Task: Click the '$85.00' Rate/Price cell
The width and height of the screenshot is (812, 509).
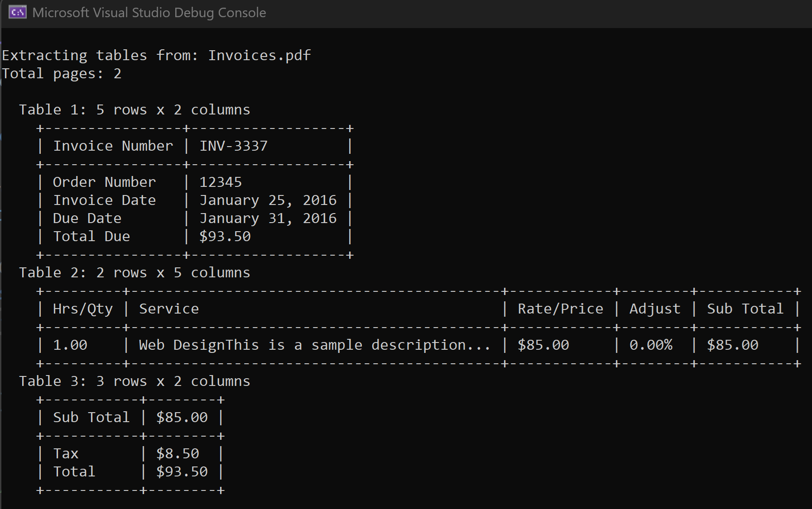Action: (543, 345)
